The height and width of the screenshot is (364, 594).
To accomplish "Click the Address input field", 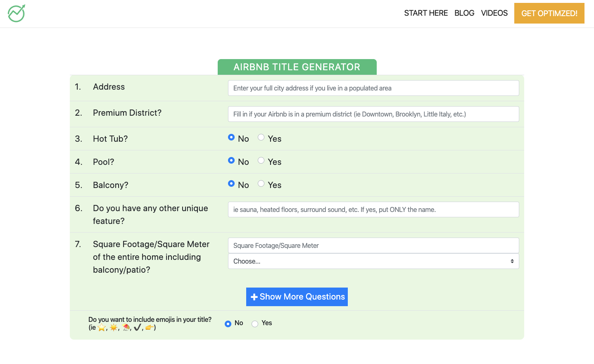I will click(x=373, y=88).
